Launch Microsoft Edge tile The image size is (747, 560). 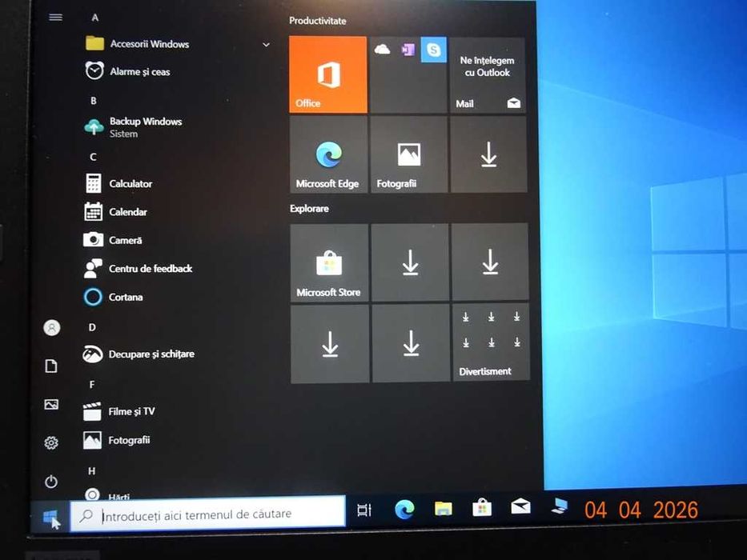click(328, 154)
